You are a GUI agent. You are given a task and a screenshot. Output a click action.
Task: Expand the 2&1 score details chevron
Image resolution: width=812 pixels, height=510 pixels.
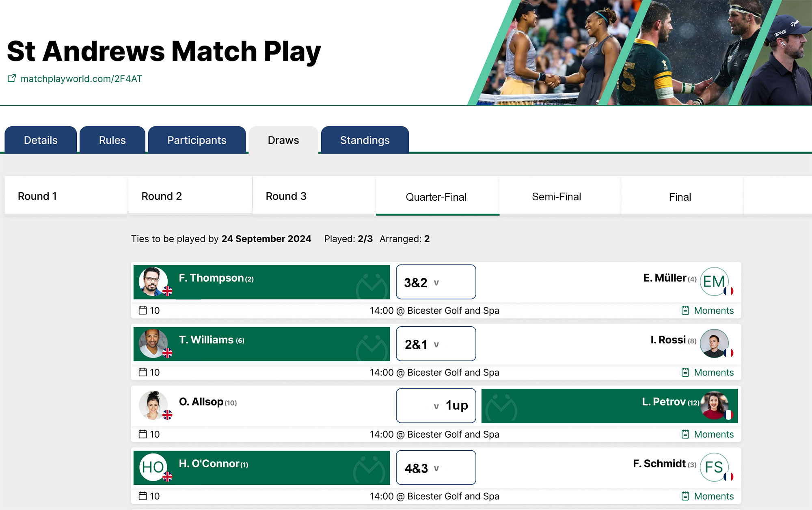[x=436, y=345]
